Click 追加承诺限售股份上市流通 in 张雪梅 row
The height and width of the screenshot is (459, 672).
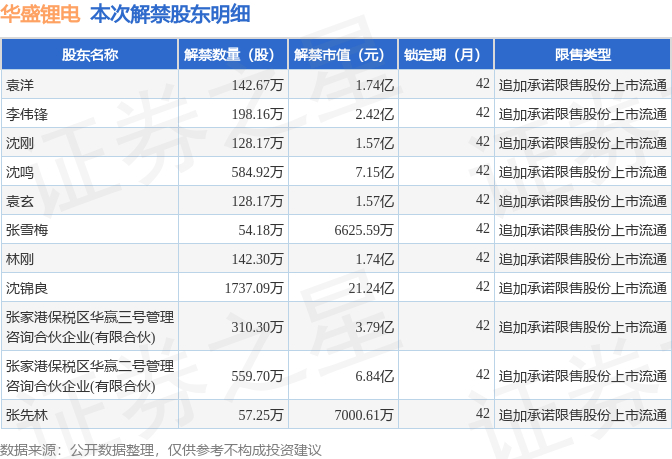pyautogui.click(x=582, y=230)
